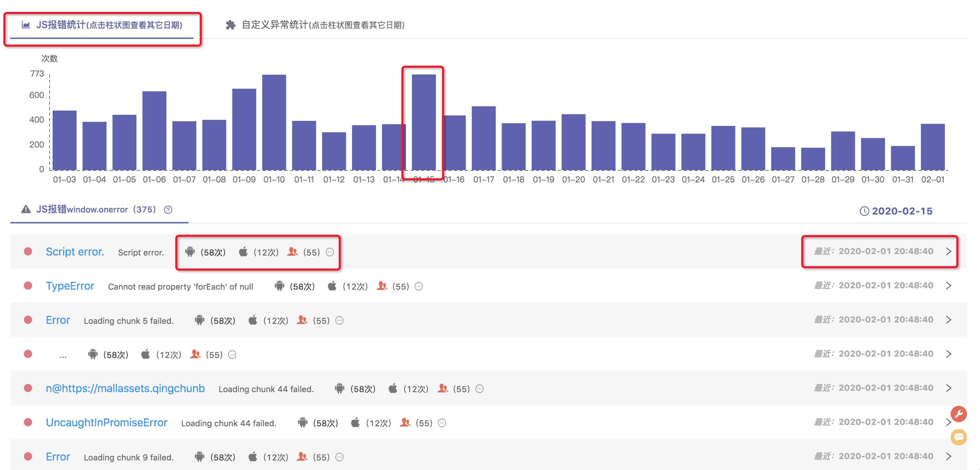Click Apple icon in UncaughtInPromiseError row
The width and height of the screenshot is (980, 470).
355,423
